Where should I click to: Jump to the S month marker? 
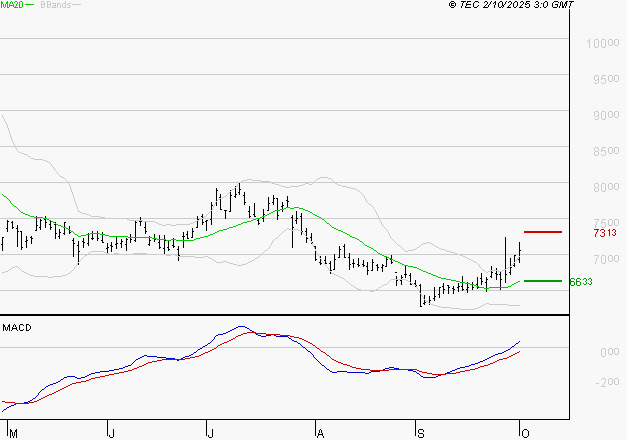click(x=421, y=432)
